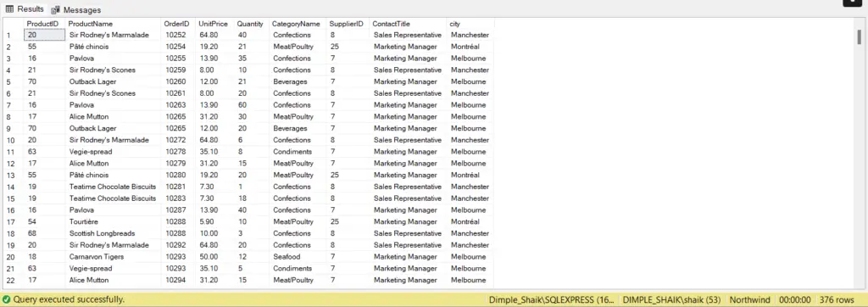Select OrderID cell 10259

click(x=178, y=70)
